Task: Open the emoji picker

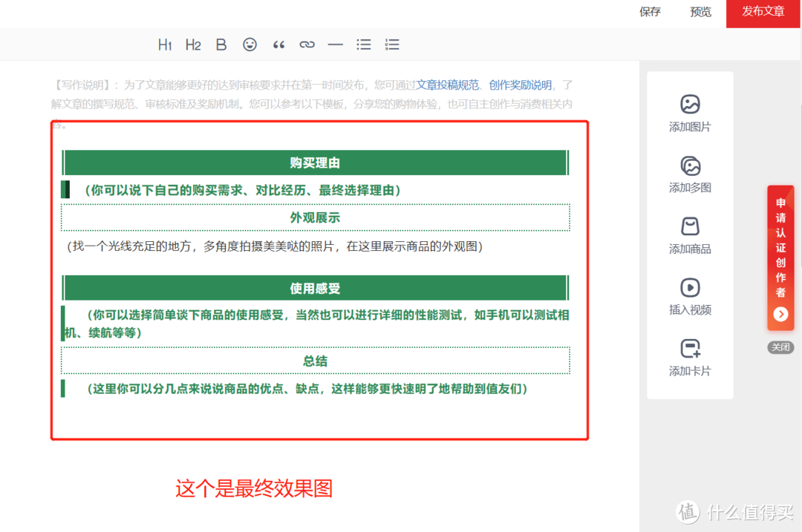Action: point(250,45)
